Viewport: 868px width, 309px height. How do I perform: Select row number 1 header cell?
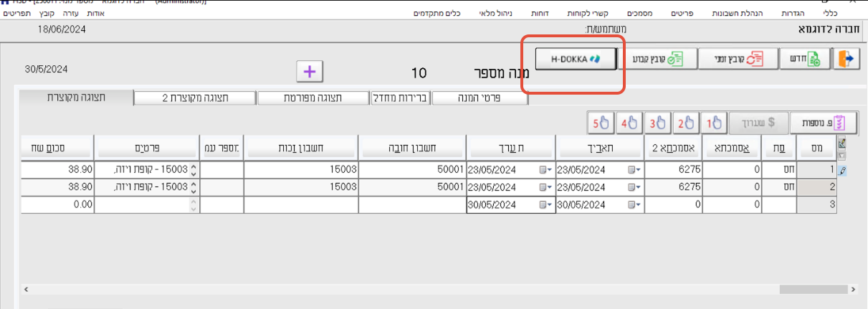(x=817, y=170)
